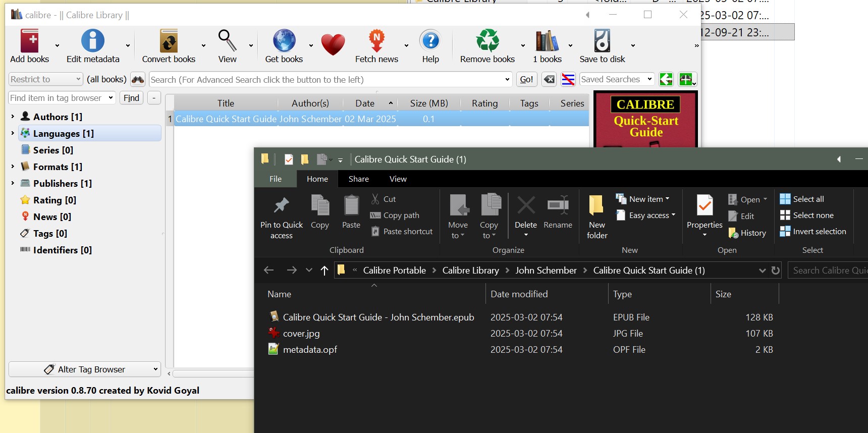Click the Convert books icon
Image resolution: width=868 pixels, height=433 pixels.
(169, 41)
